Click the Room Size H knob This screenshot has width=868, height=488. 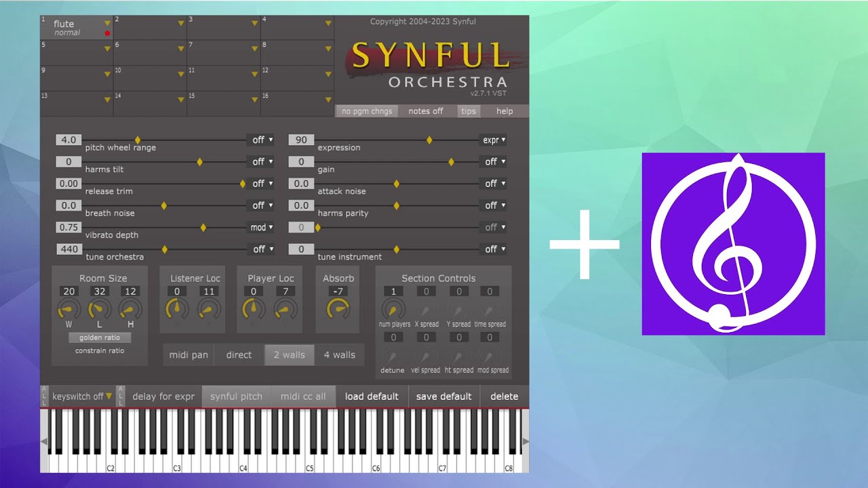(130, 310)
